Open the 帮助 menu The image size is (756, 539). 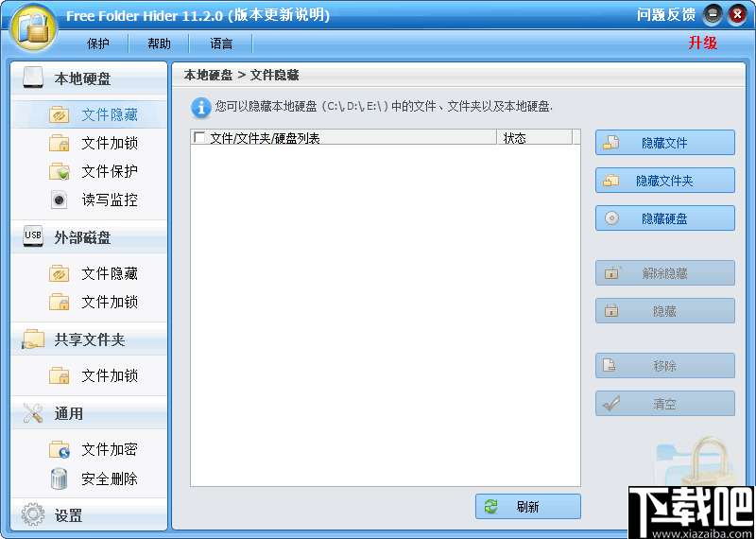[159, 43]
